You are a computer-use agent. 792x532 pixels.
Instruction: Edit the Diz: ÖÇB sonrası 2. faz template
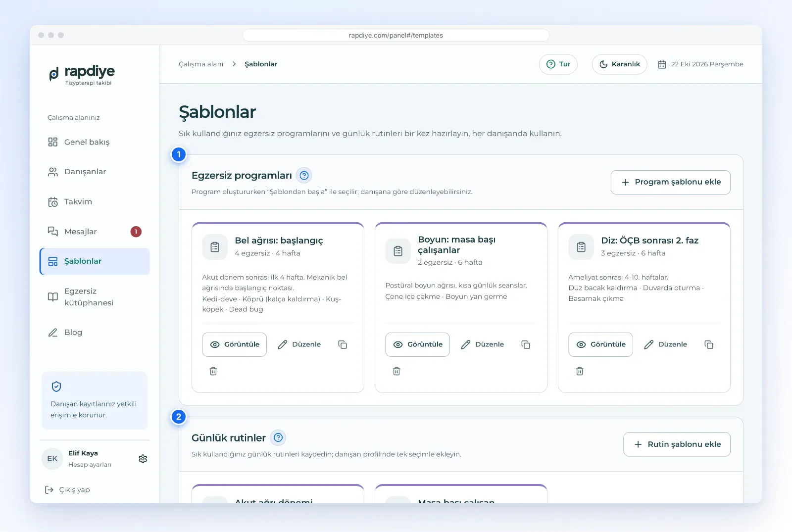(666, 344)
